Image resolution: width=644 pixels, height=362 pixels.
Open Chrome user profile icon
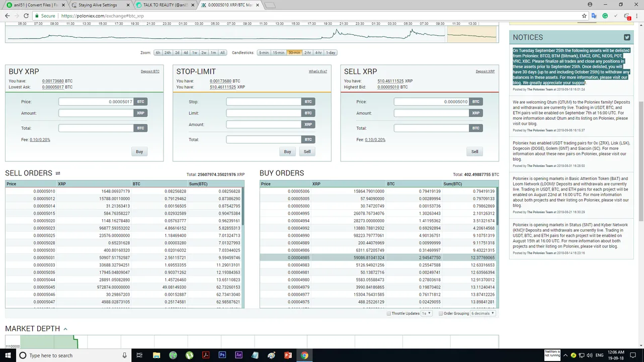590,5
